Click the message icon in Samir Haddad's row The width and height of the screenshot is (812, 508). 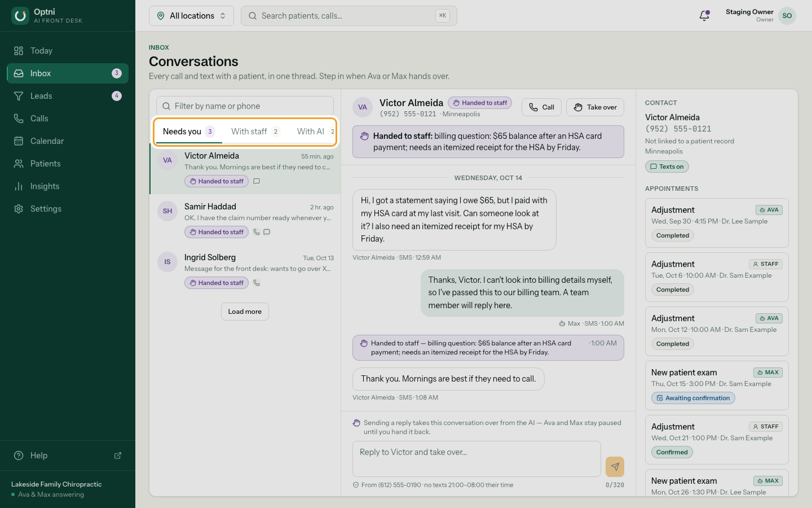click(x=267, y=232)
